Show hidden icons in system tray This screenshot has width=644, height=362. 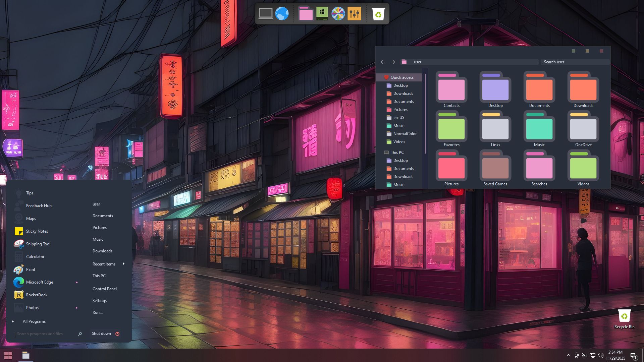tap(568, 355)
